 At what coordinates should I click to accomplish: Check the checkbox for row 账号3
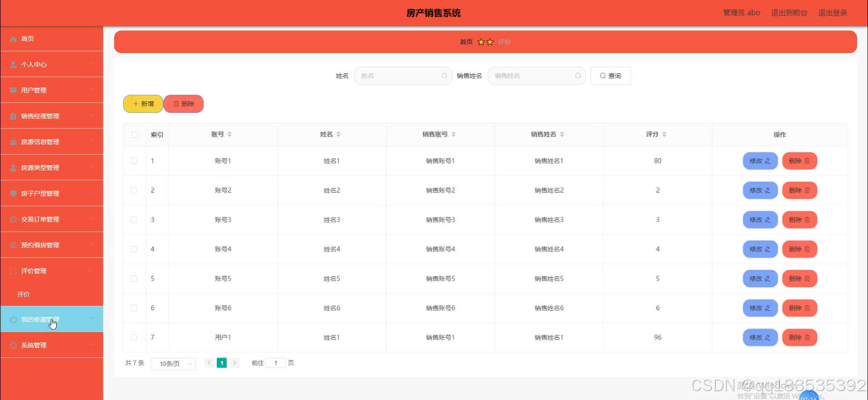pos(134,220)
